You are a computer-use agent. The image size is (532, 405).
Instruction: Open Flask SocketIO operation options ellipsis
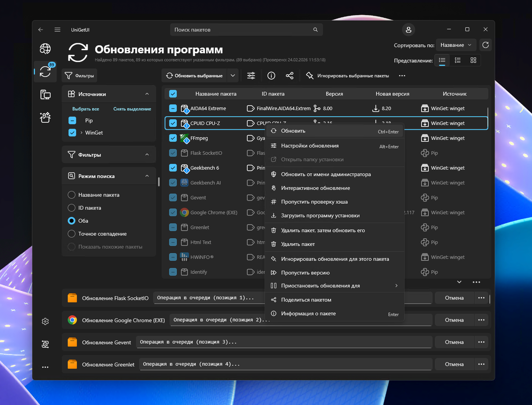(x=481, y=298)
